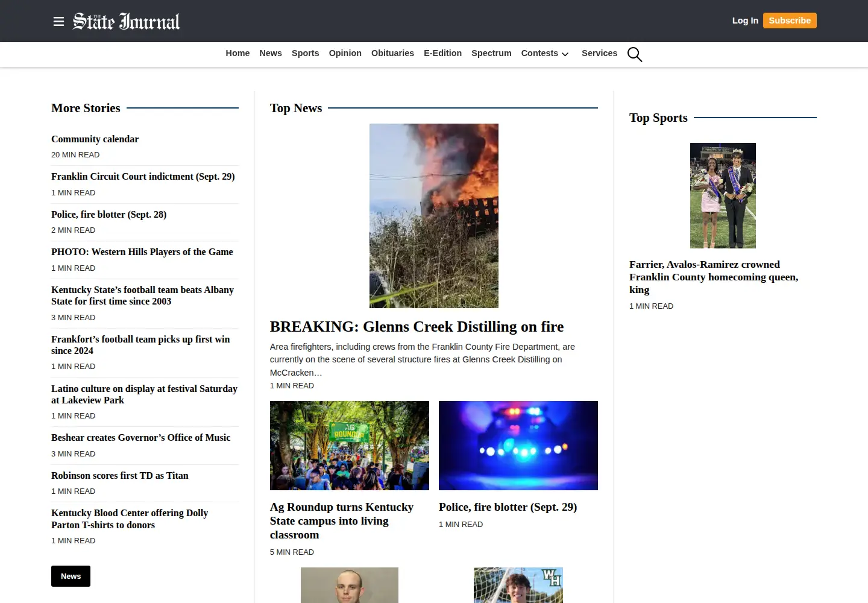Click the More Stories section heading

coord(86,109)
